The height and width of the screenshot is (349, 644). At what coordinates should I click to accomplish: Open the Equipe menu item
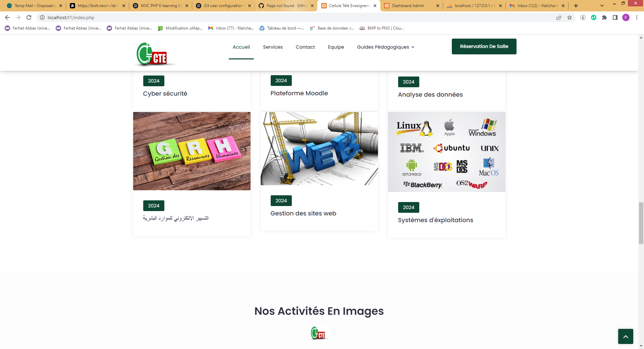click(336, 47)
